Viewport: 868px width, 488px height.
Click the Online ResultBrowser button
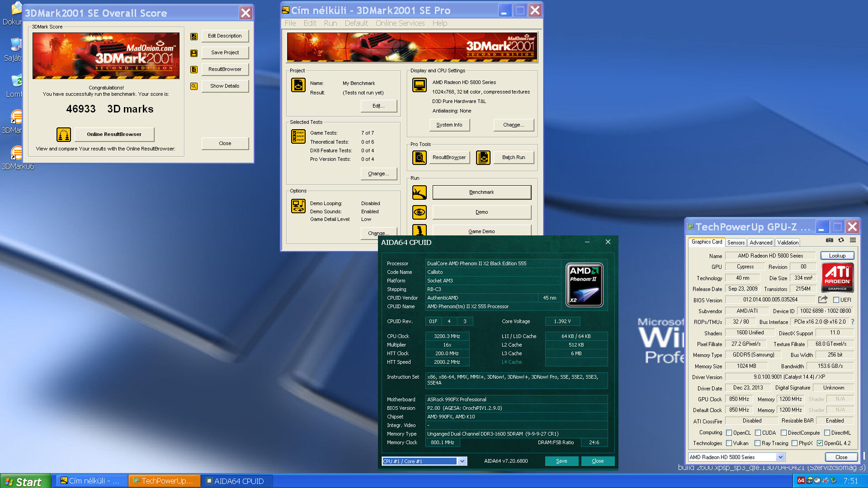(114, 134)
